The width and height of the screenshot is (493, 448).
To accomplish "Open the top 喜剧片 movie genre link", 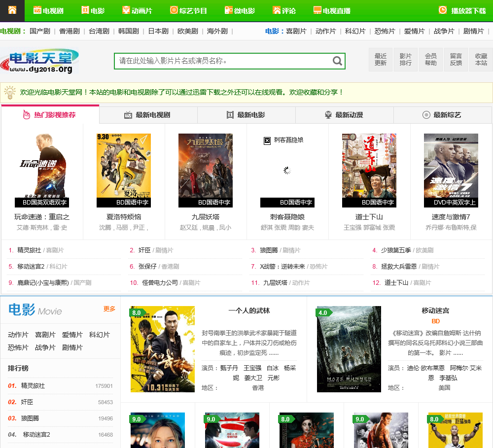I will pyautogui.click(x=296, y=31).
